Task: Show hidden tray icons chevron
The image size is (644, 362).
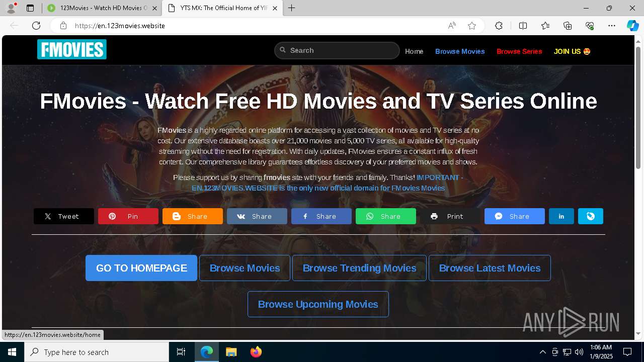Action: click(542, 352)
